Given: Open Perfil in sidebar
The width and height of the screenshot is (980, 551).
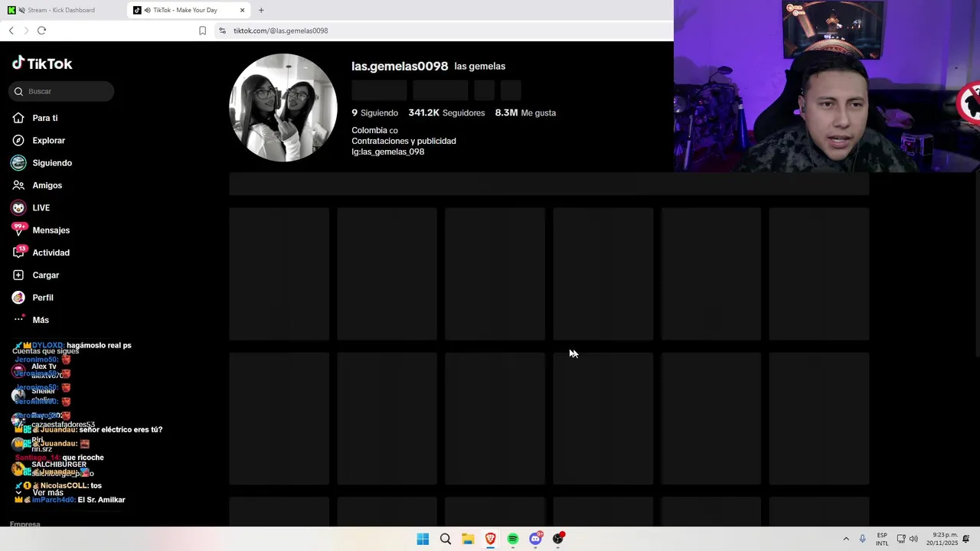Looking at the screenshot, I should 43,298.
